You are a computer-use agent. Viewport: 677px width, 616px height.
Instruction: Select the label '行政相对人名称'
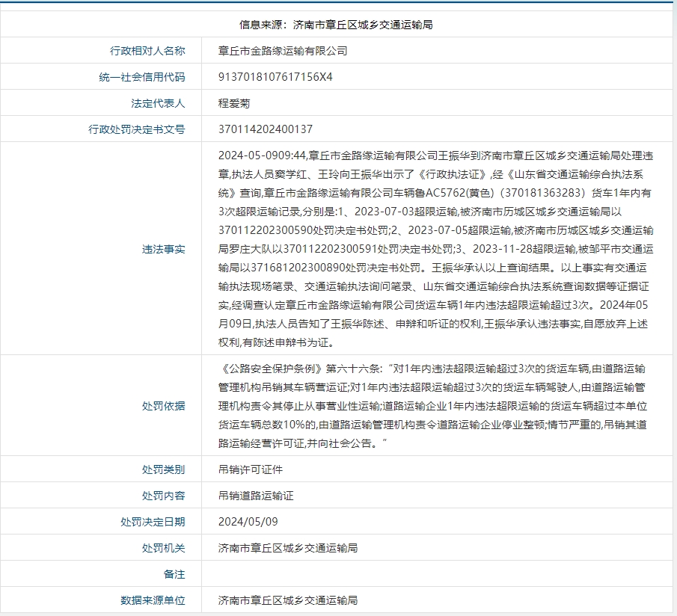[x=147, y=51]
